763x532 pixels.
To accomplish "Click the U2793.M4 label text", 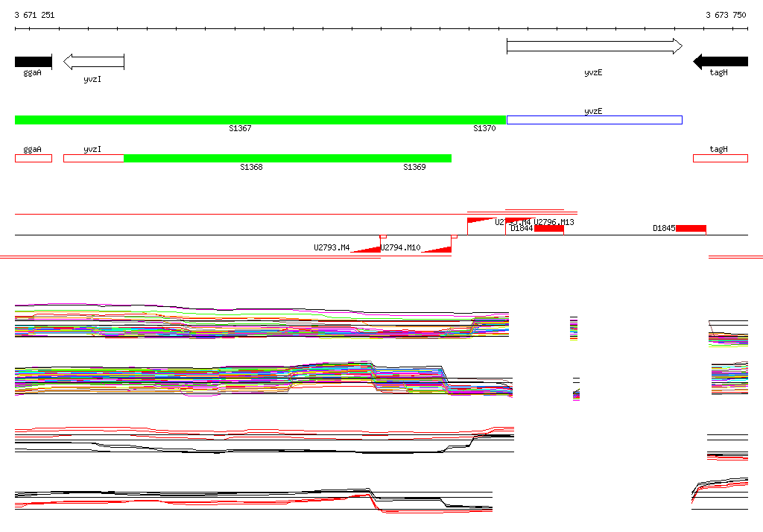I will click(x=332, y=247).
